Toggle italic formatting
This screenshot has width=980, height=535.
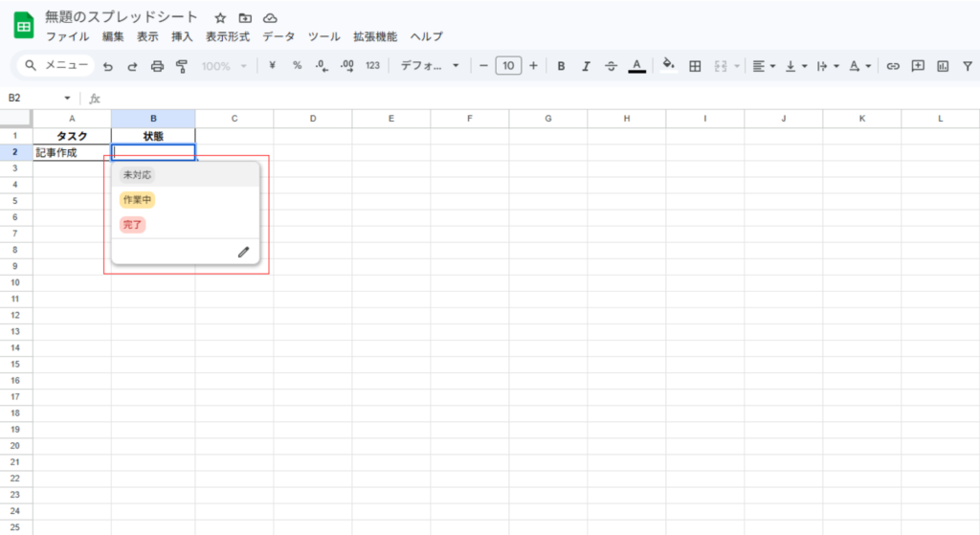[x=586, y=66]
